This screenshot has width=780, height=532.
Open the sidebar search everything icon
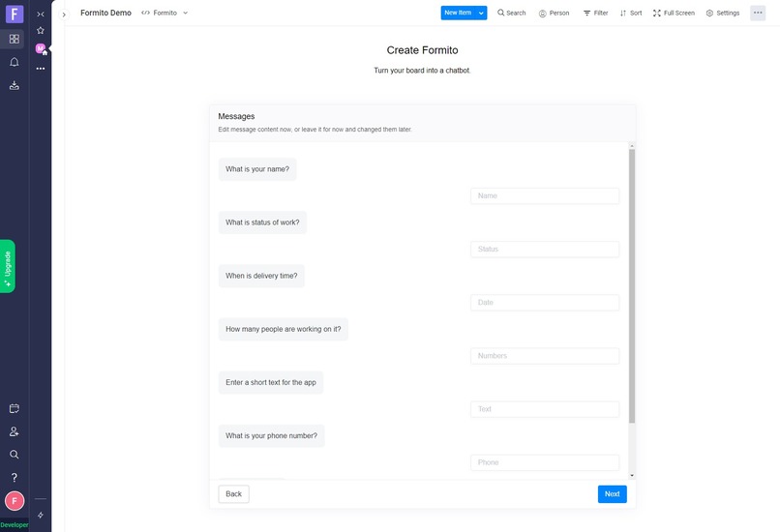click(14, 455)
